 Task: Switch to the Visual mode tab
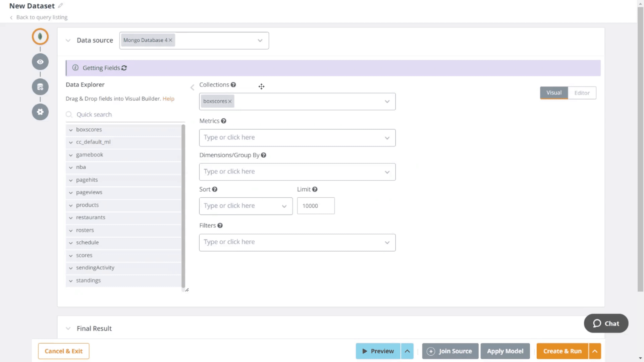point(554,93)
